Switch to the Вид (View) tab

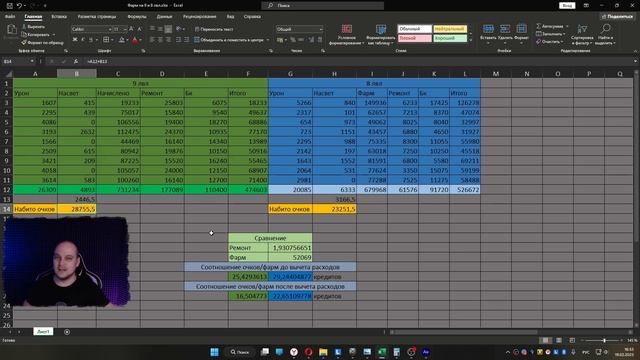coord(230,17)
